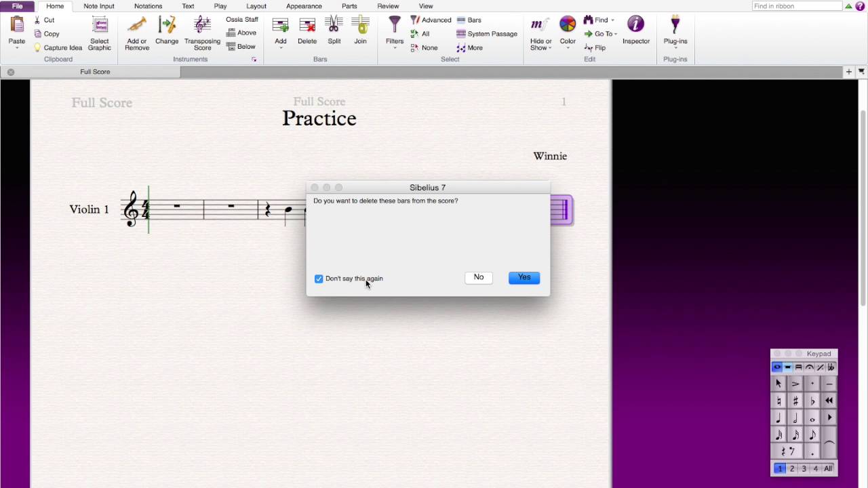
Task: Switch to keypad common notes layout
Action: tap(777, 367)
